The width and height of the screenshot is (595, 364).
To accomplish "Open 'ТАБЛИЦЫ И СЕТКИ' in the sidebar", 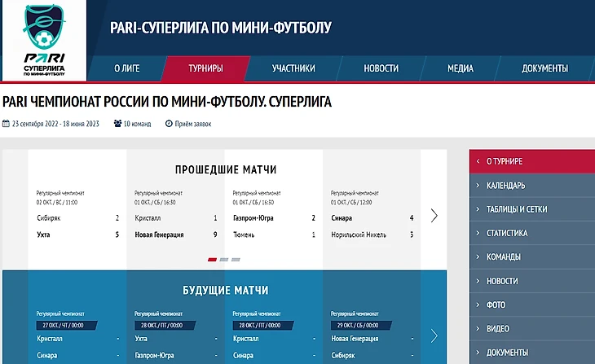I will click(532, 209).
